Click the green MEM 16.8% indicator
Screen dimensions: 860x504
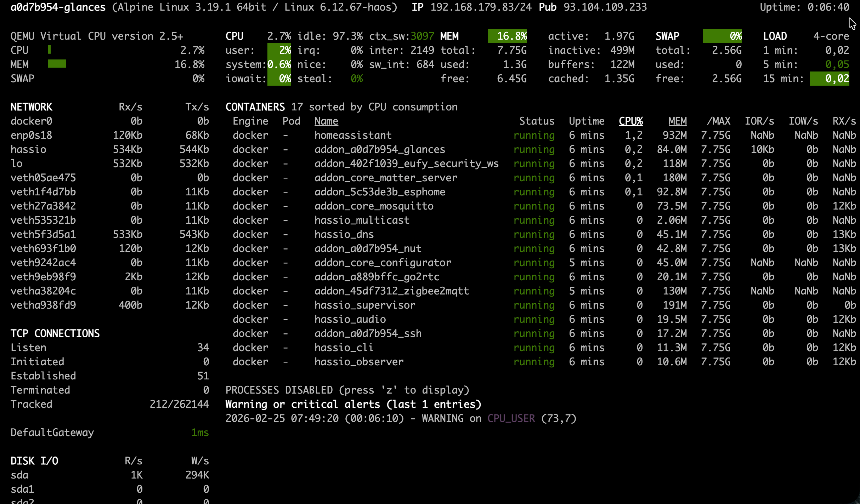click(507, 36)
